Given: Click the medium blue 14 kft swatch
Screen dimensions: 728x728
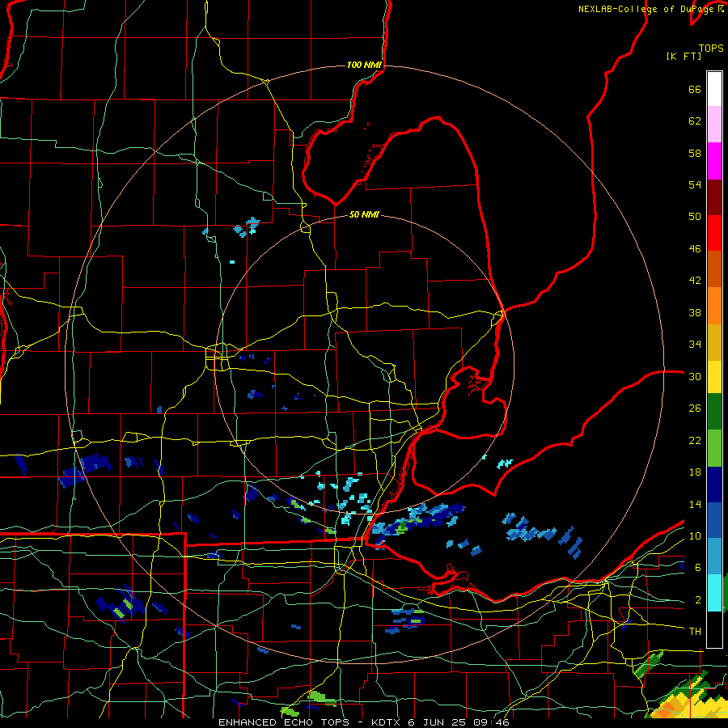Looking at the screenshot, I should (x=714, y=520).
